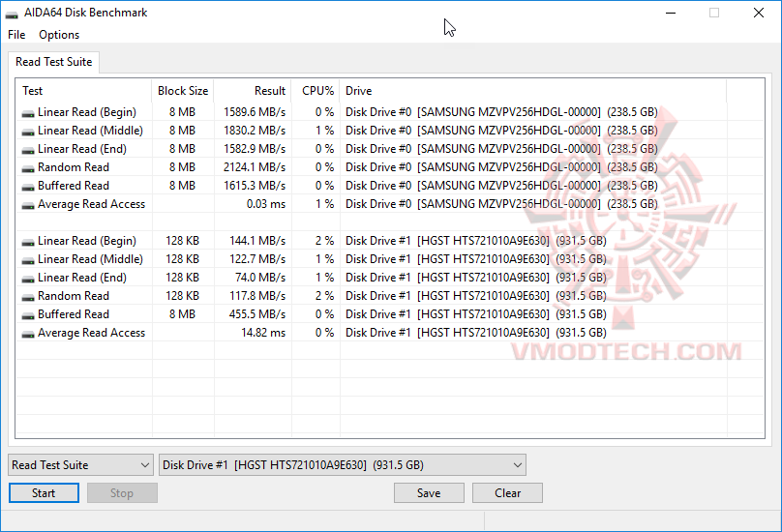Minimize the AIDA64 Disk Benchmark window
The width and height of the screenshot is (782, 532).
[x=671, y=13]
